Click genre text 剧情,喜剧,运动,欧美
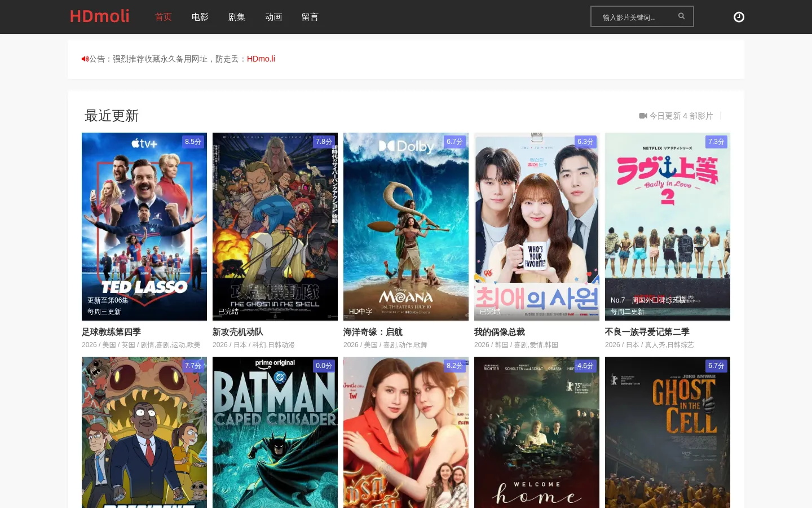 coord(171,345)
